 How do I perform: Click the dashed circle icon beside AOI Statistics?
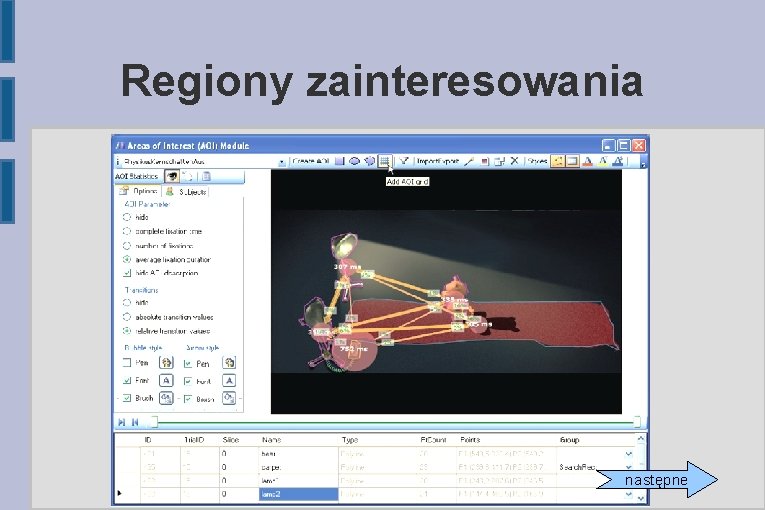point(187,176)
